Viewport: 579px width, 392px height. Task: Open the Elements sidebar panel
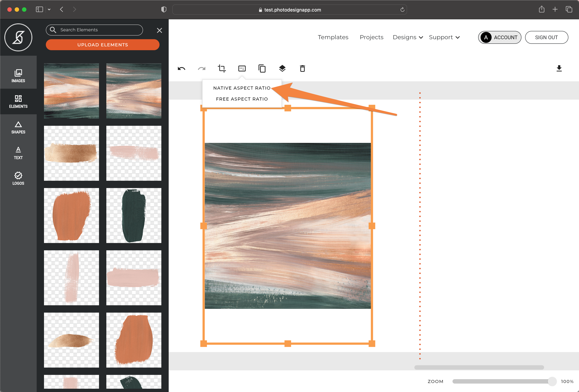(18, 101)
